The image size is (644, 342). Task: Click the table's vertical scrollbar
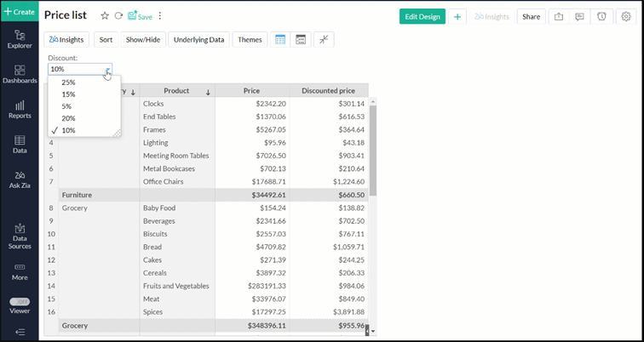(x=372, y=149)
